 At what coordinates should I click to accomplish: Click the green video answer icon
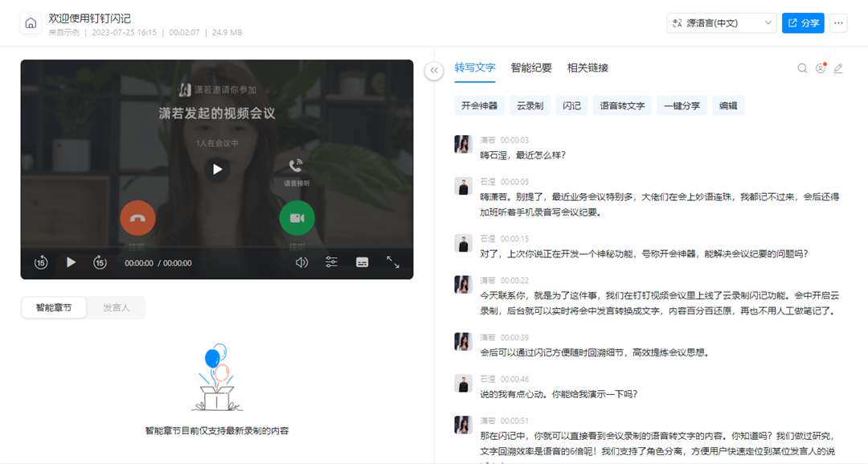pos(297,218)
